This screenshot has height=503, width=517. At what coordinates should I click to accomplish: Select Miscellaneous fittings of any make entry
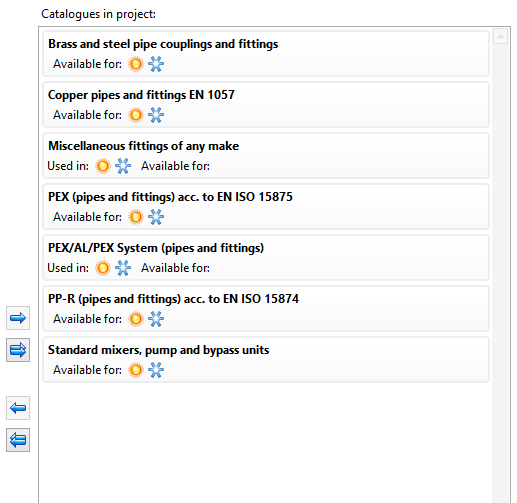tap(266, 156)
